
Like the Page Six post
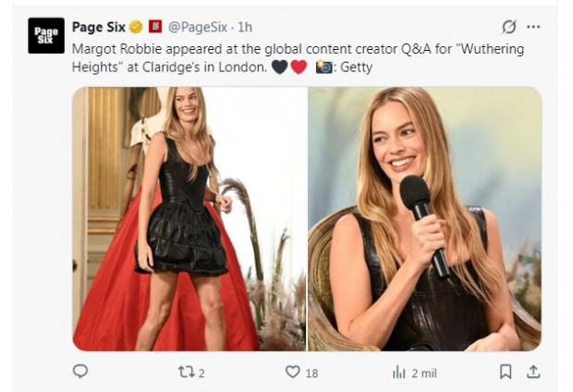coord(292,372)
